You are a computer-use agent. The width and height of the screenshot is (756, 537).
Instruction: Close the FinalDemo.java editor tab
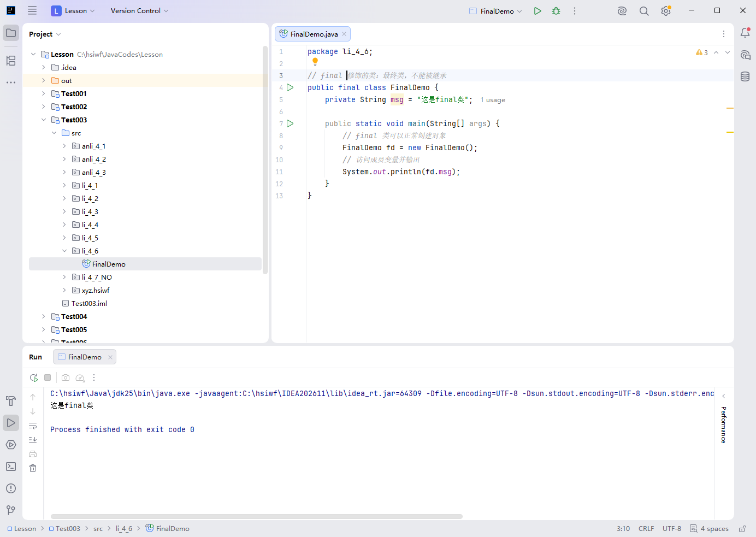tap(344, 34)
